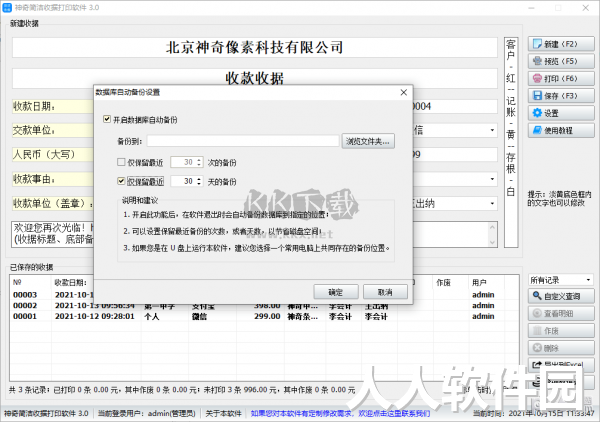Click the custom query magnifier button
The image size is (600, 422).
pos(561,296)
